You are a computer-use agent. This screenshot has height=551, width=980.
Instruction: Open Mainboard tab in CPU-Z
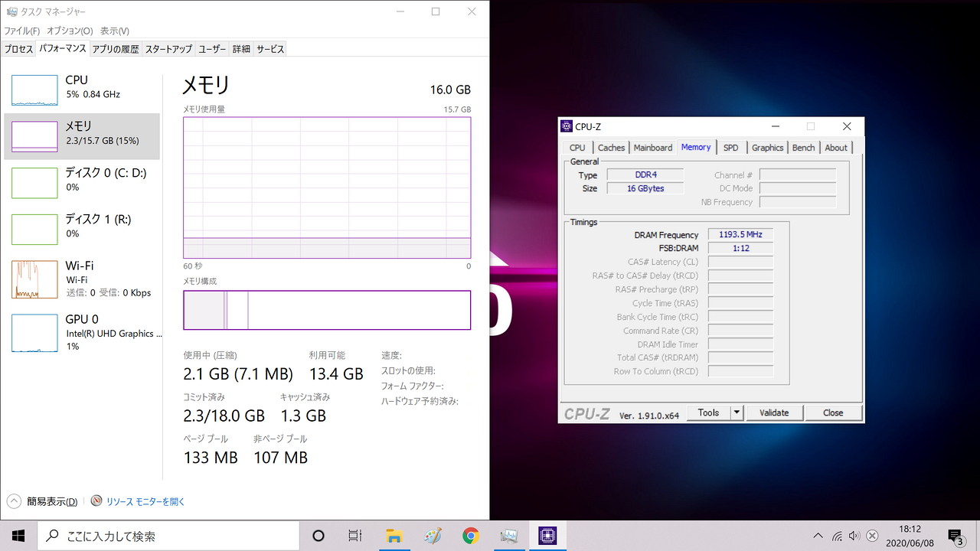653,148
